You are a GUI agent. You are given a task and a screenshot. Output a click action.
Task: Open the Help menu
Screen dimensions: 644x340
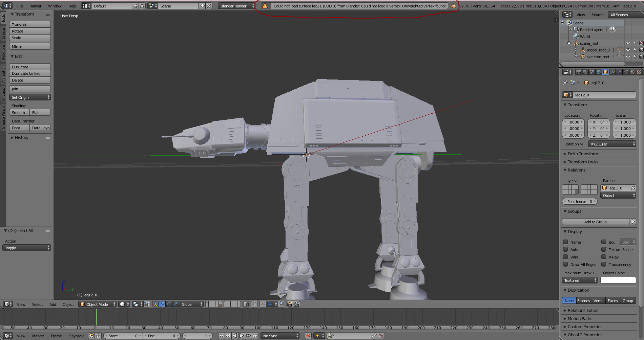click(x=72, y=6)
